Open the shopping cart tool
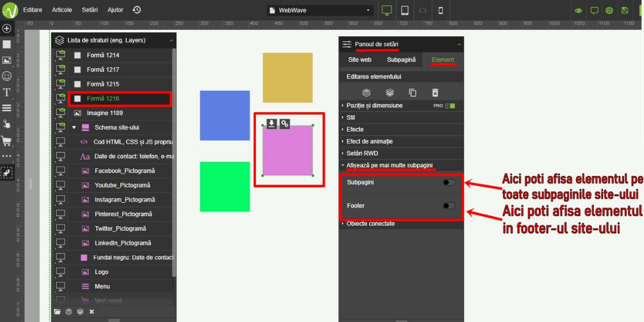 (x=7, y=141)
